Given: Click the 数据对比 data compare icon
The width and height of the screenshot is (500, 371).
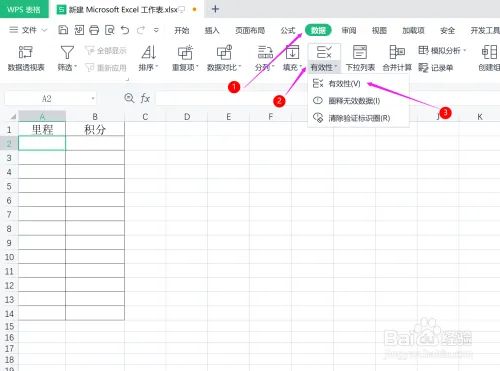Looking at the screenshot, I should pos(224,52).
